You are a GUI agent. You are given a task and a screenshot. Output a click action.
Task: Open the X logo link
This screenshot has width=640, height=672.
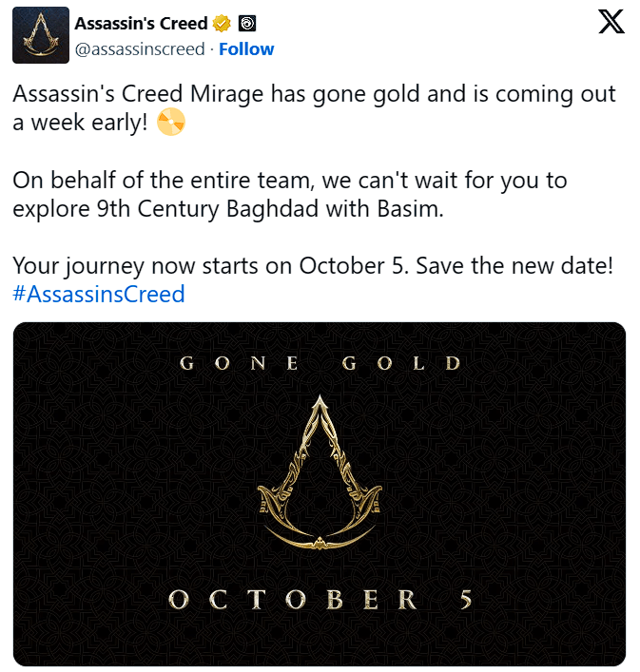(x=611, y=22)
